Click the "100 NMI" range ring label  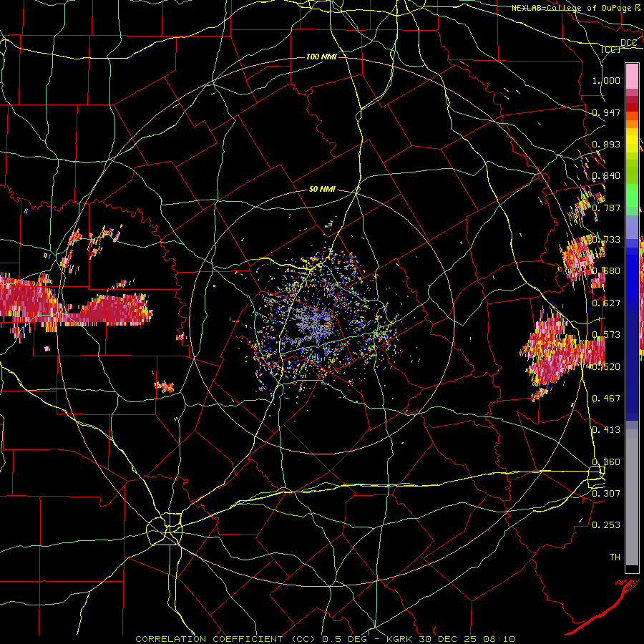tap(321, 57)
